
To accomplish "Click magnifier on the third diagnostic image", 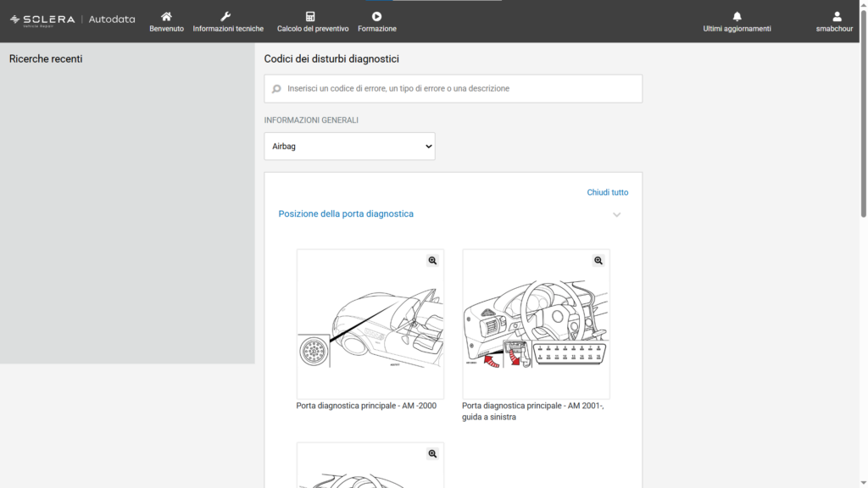I will 432,454.
